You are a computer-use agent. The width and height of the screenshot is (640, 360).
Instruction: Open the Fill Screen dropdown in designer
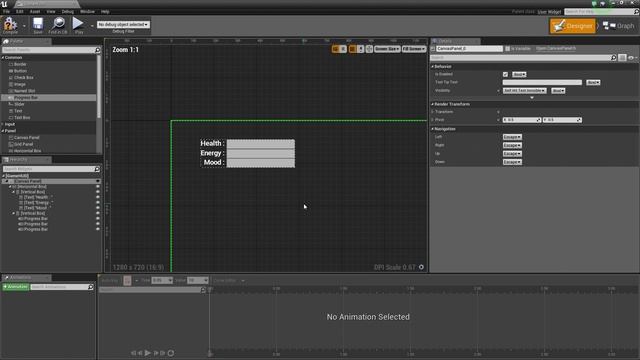pos(414,49)
